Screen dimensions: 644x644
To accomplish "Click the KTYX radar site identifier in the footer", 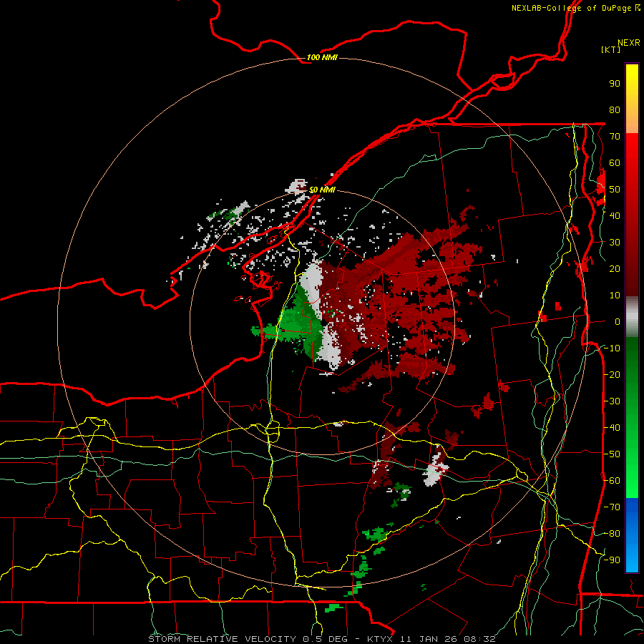I will point(381,639).
